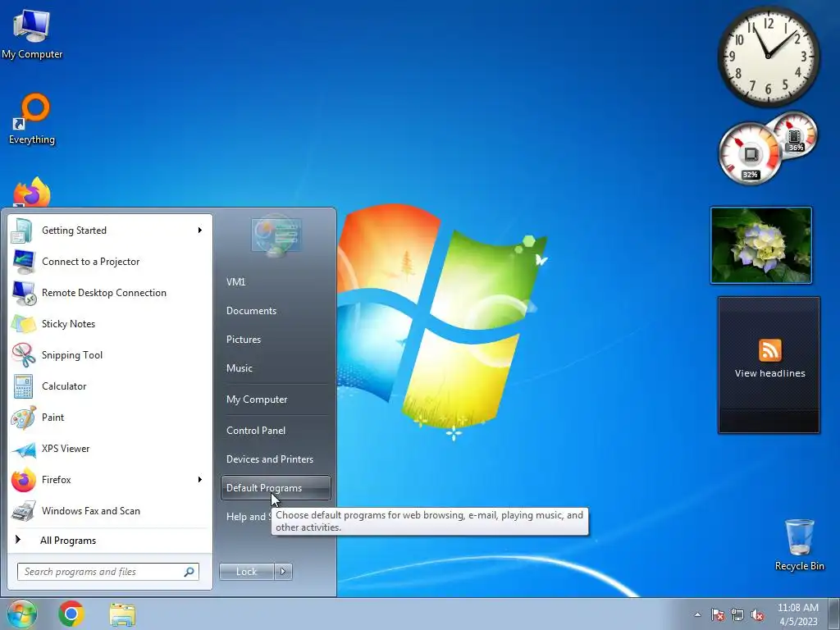Focus the Search programs and files box

pos(108,572)
